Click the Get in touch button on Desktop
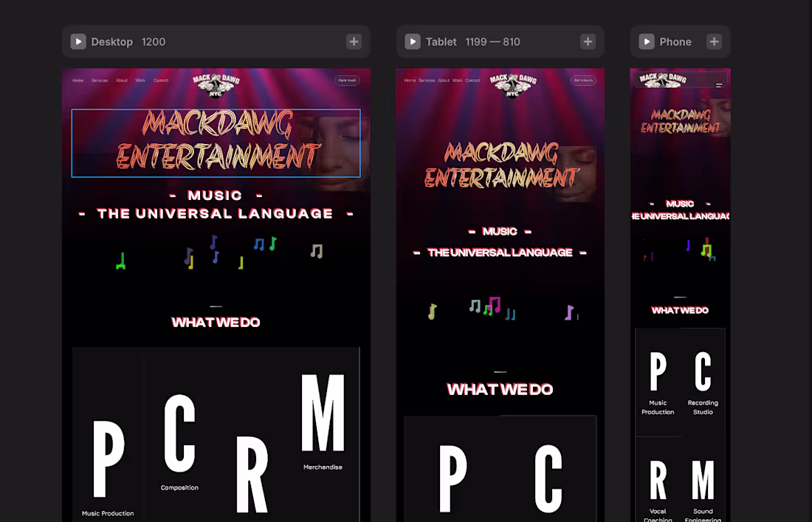 [x=347, y=80]
